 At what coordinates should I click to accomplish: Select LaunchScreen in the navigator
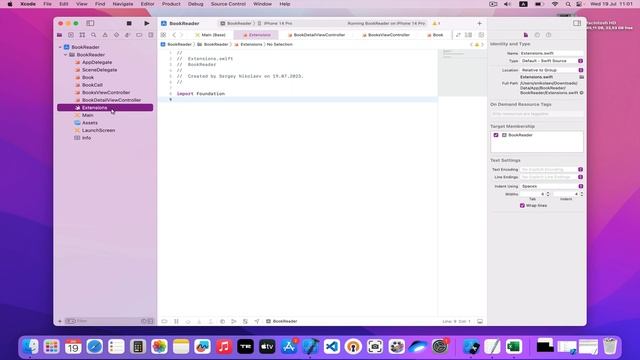point(98,130)
